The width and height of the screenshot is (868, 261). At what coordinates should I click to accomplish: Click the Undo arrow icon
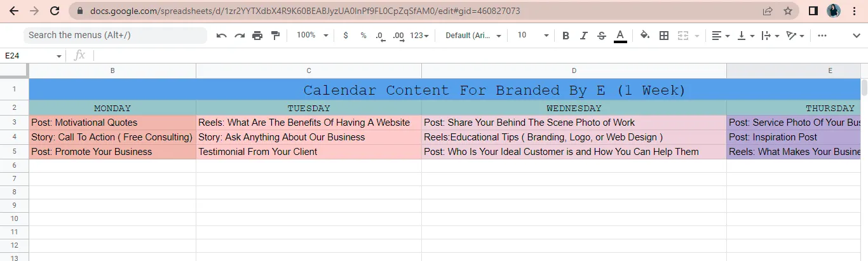point(221,36)
